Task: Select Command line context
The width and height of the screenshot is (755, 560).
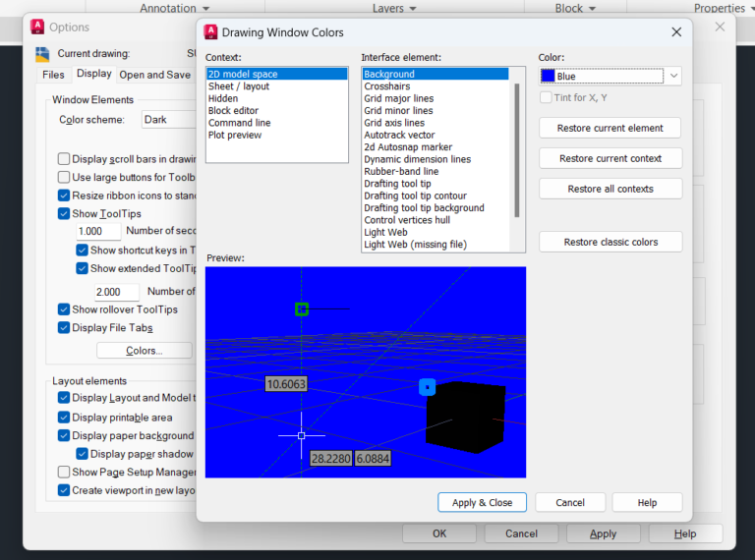Action: 277,123
